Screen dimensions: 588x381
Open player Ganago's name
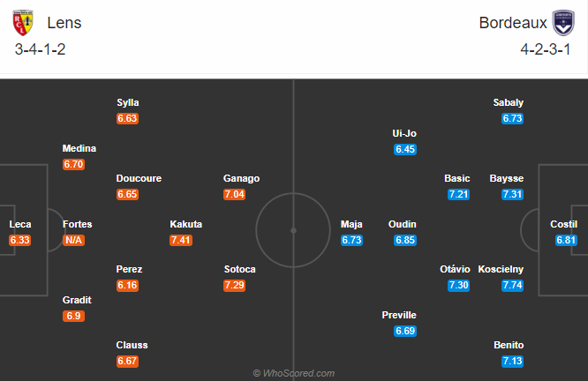click(241, 178)
